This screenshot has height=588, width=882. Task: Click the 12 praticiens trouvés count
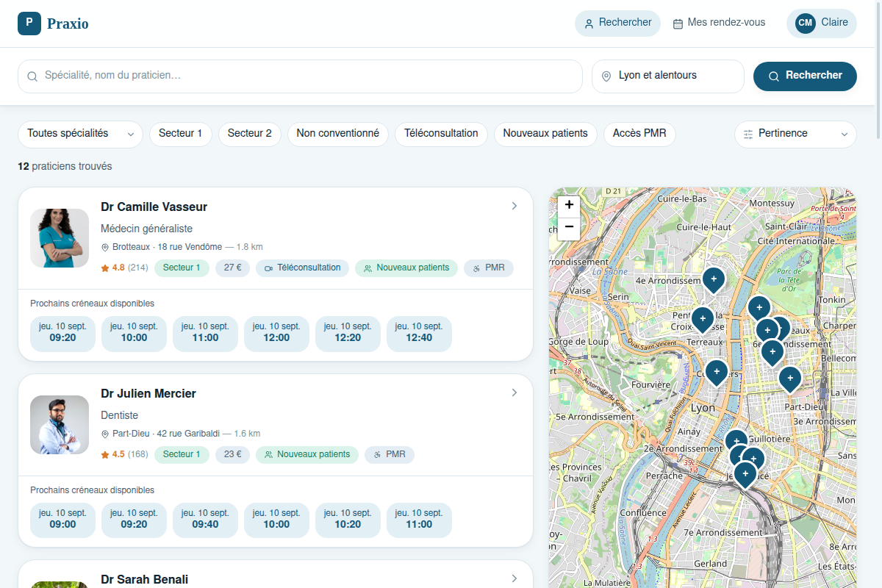click(65, 167)
